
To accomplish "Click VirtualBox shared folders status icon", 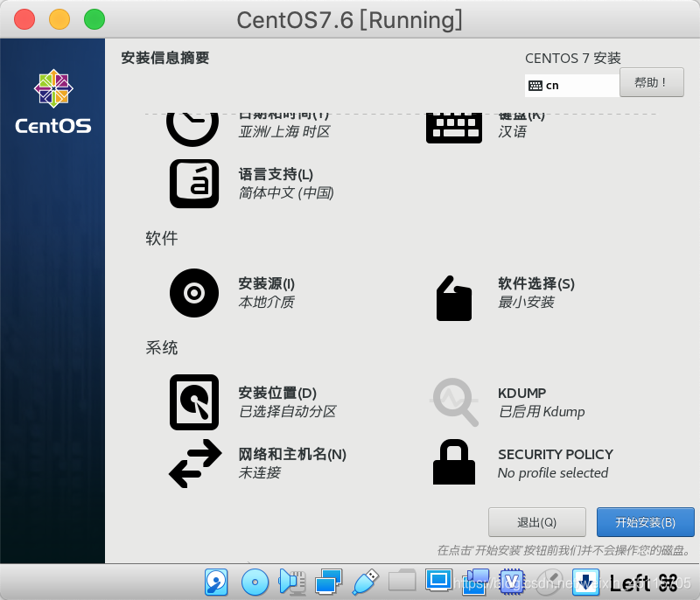I will [402, 581].
